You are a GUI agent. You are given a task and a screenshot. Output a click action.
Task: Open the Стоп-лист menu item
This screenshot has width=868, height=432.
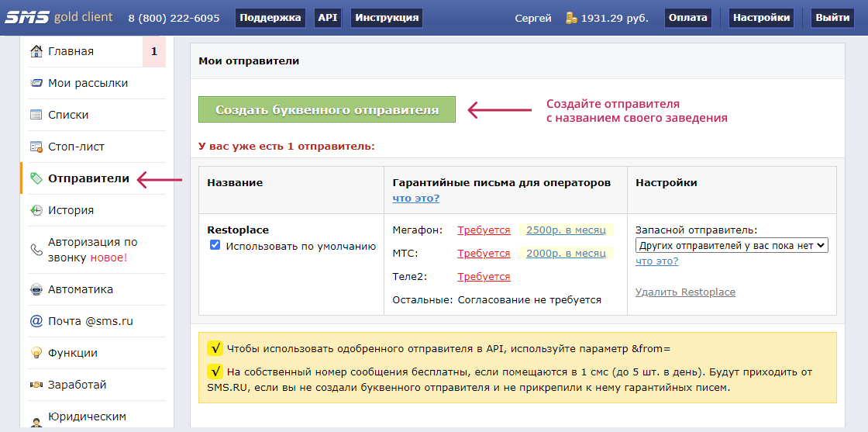click(77, 147)
